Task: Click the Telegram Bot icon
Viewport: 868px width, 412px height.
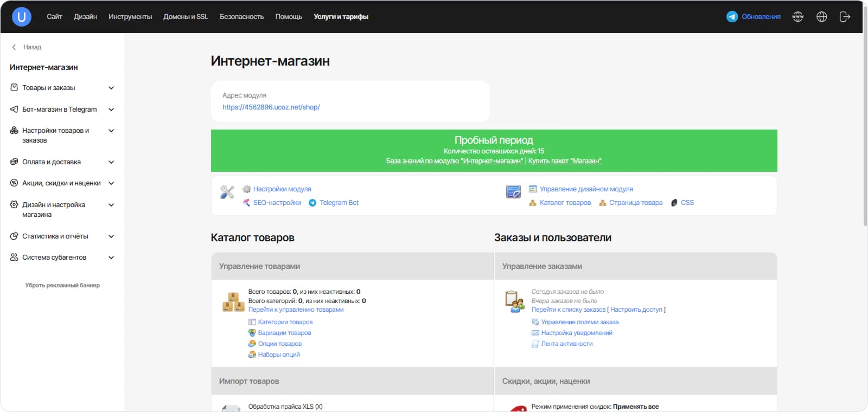Action: pos(312,203)
